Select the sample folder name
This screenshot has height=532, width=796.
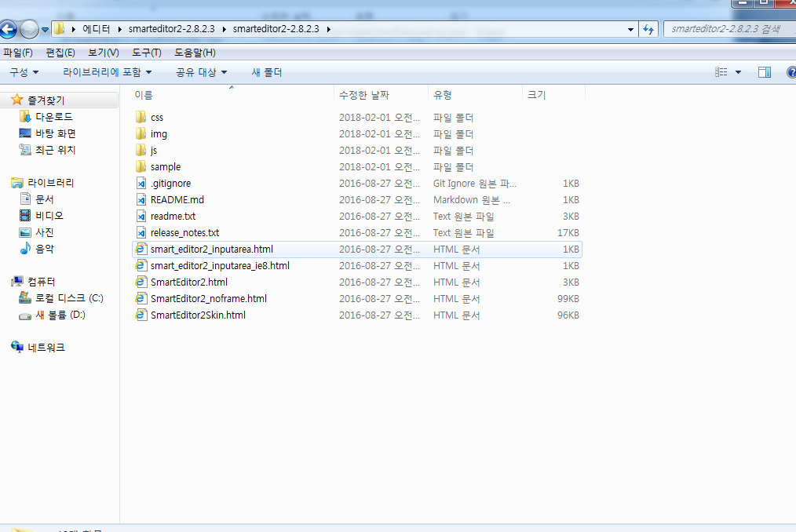point(166,166)
